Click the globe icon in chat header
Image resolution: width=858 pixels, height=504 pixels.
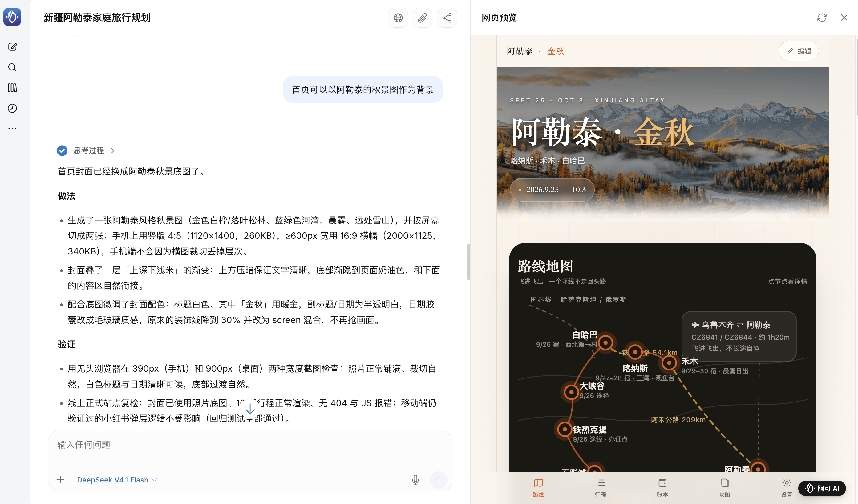[398, 18]
